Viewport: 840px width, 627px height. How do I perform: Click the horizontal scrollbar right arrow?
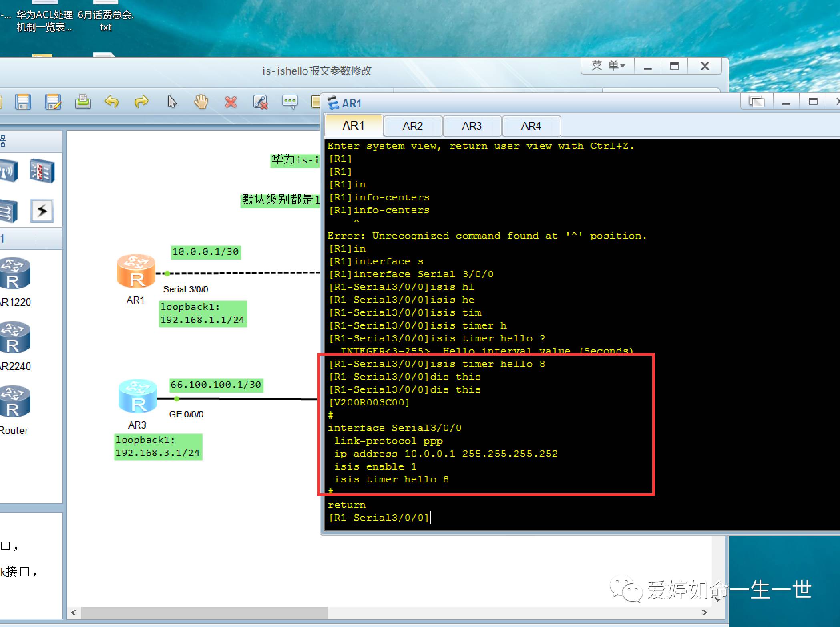click(705, 613)
